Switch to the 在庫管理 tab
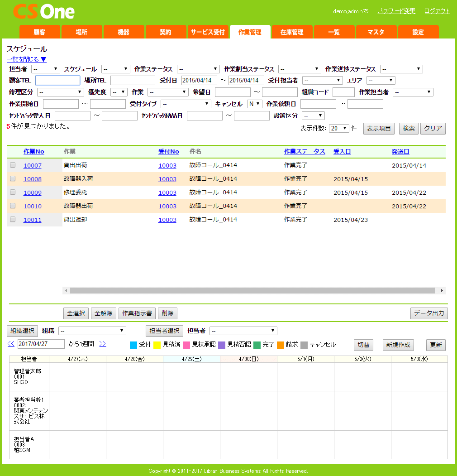 click(x=292, y=32)
